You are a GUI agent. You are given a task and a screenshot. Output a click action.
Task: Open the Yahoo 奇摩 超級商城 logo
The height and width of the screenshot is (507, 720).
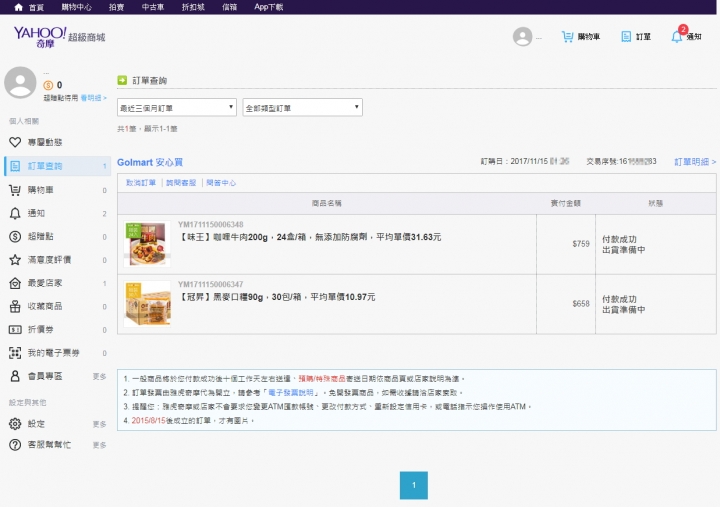[59, 37]
